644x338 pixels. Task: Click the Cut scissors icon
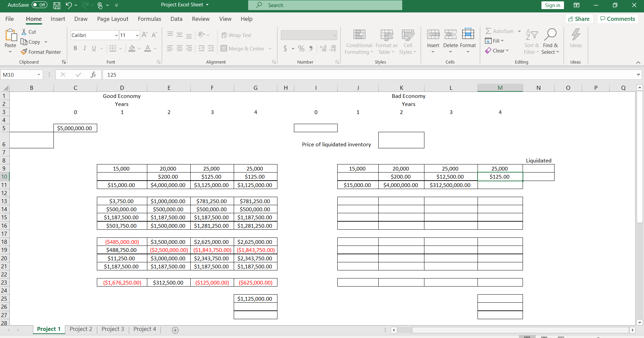tap(24, 32)
